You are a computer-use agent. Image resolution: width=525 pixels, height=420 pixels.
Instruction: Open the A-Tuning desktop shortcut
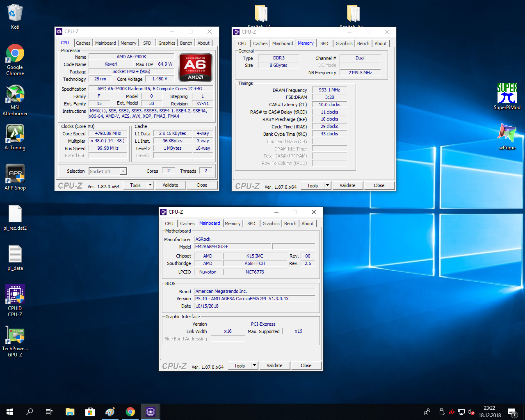15,137
